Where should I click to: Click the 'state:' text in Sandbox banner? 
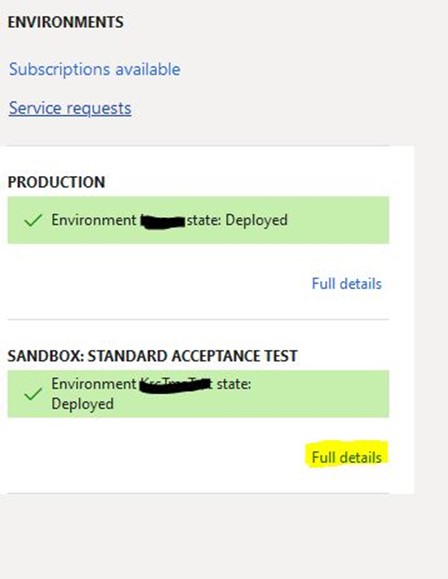(x=234, y=384)
